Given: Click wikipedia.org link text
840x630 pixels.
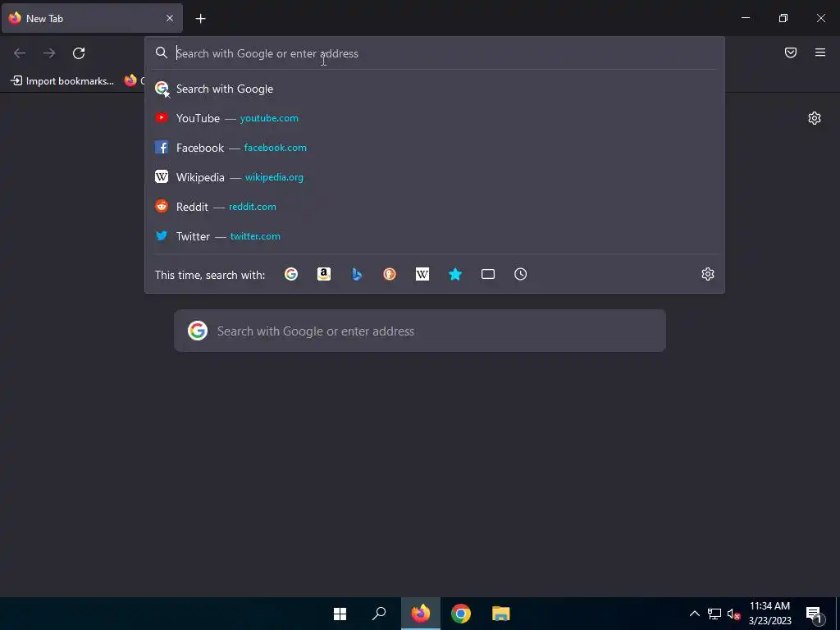Looking at the screenshot, I should click(274, 177).
